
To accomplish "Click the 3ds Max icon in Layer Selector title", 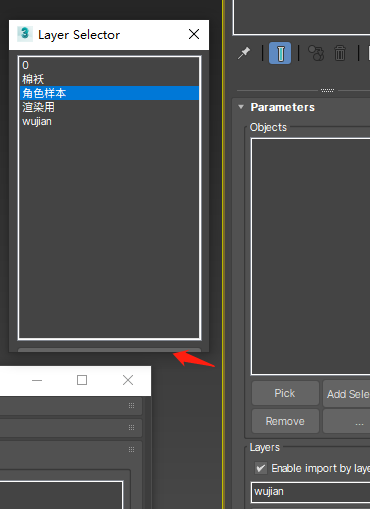I will (25, 34).
